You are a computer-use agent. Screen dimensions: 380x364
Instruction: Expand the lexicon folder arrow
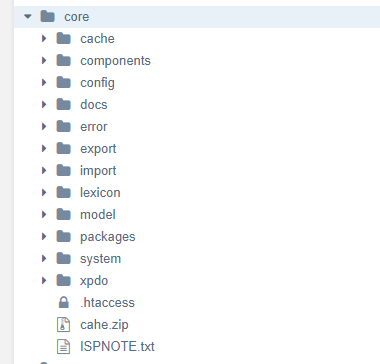click(44, 192)
